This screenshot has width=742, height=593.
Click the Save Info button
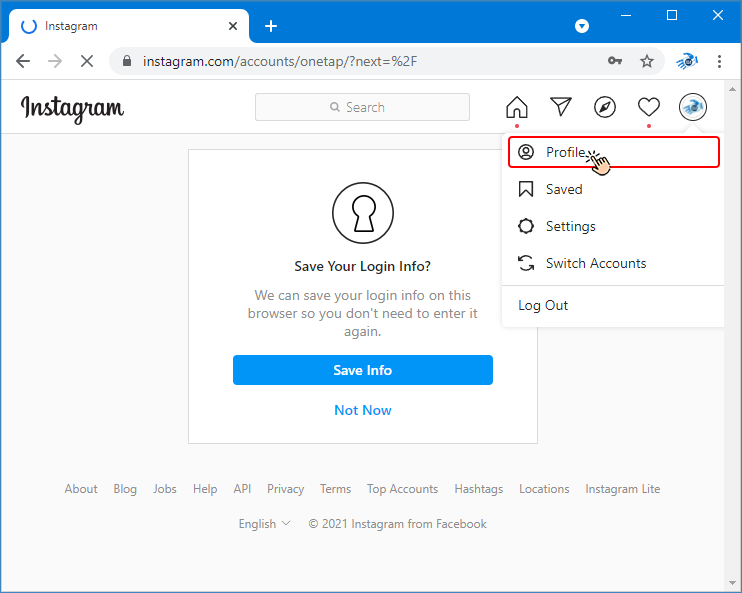coord(363,370)
